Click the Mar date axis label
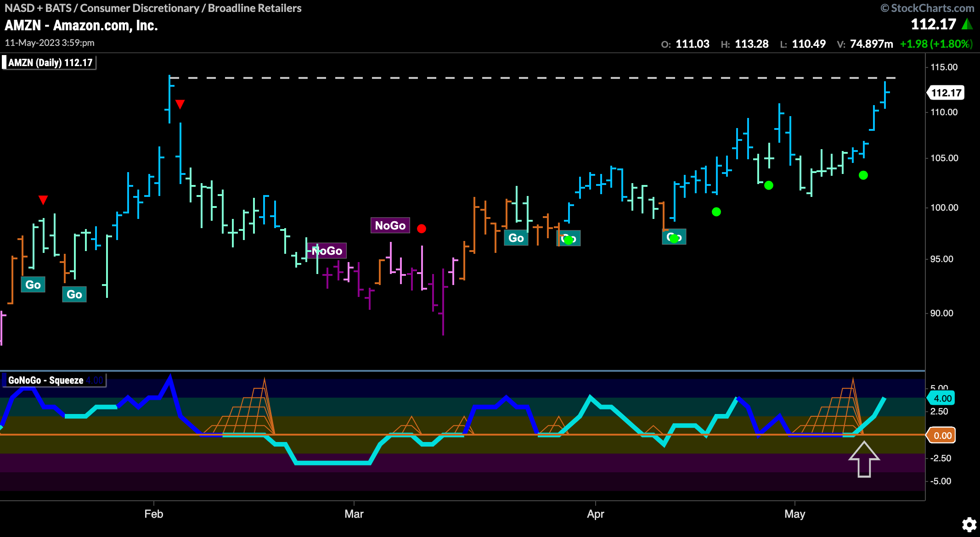 354,514
